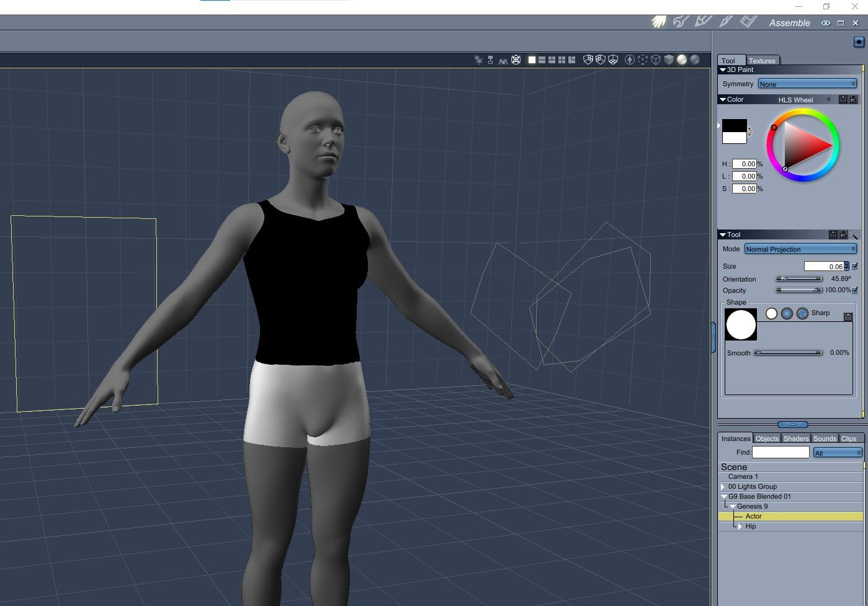The image size is (868, 606).
Task: Open the Storyboard room pencil icon
Action: 703,22
